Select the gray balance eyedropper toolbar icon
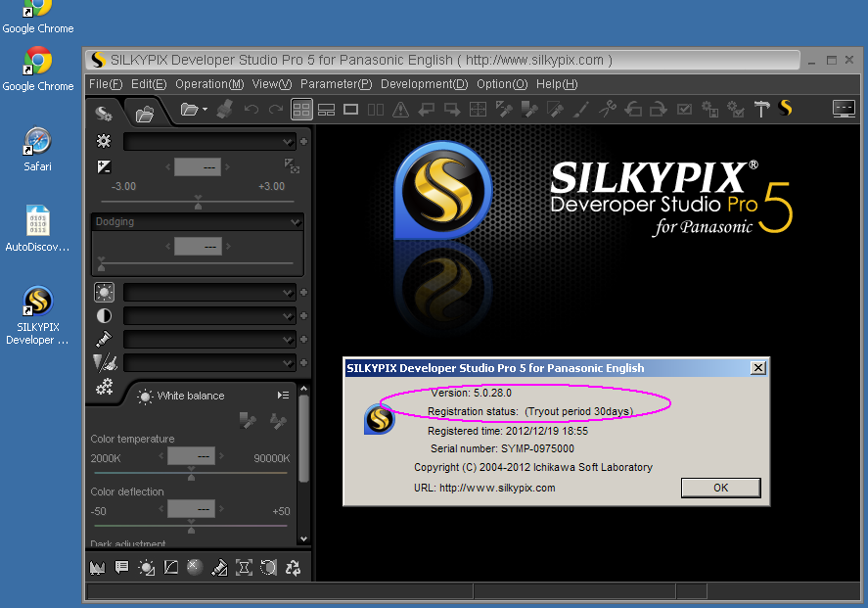This screenshot has height=608, width=868. (529, 110)
